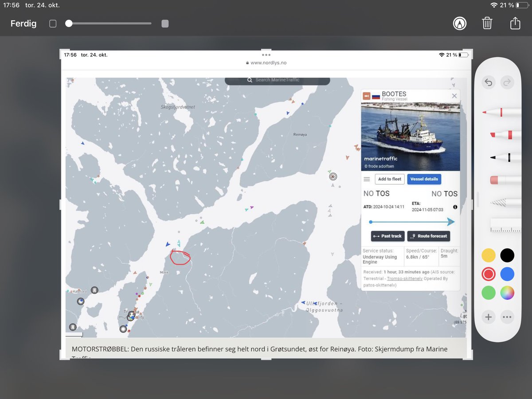
Task: Open Vessel details button
Action: (x=424, y=179)
